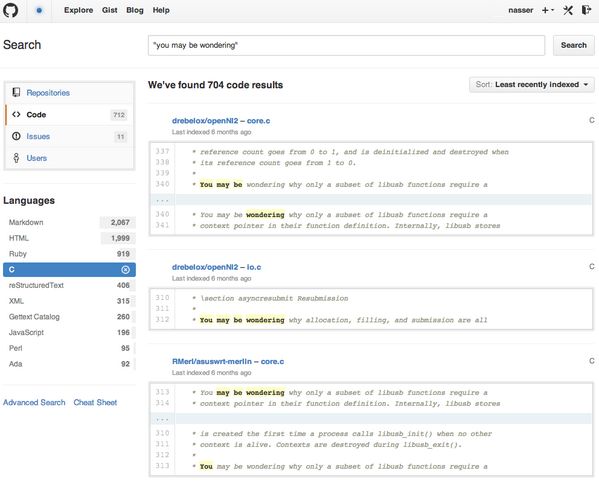Open the GitHub Octocat logo home
The width and height of the screenshot is (599, 482).
(10, 10)
